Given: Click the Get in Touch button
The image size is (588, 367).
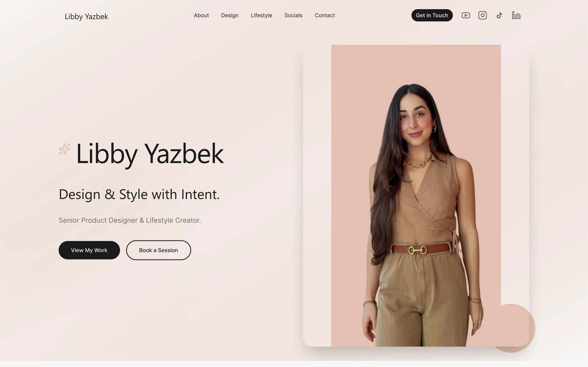Looking at the screenshot, I should coord(432,15).
